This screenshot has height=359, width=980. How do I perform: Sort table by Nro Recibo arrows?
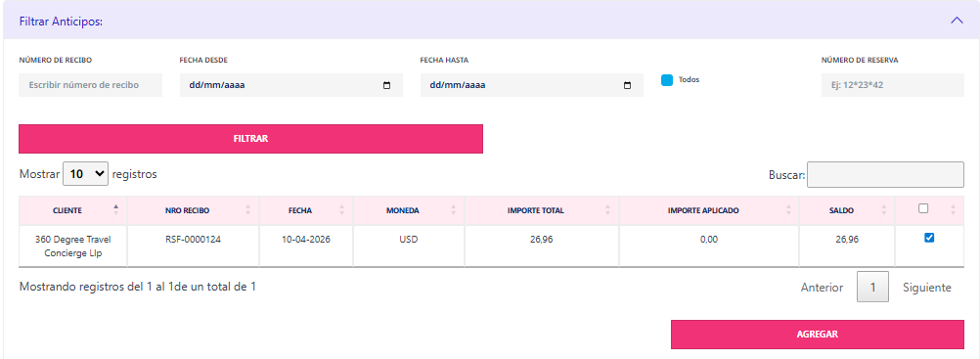click(x=248, y=210)
